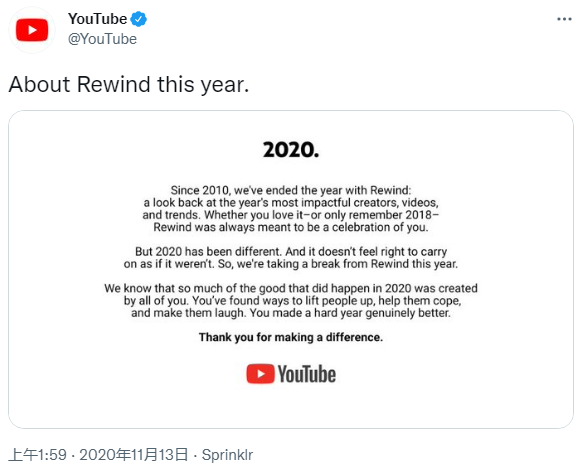Open the tweet timestamp 上午1:59

point(37,455)
